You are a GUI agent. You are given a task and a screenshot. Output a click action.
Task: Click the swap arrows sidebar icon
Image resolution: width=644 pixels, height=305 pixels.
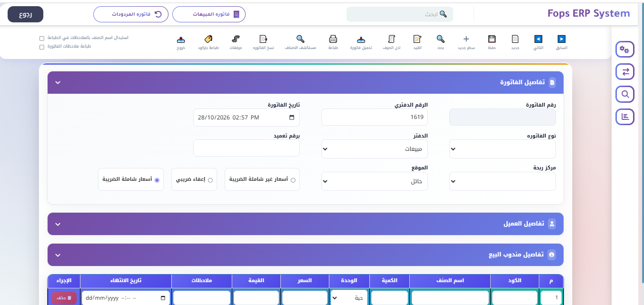coord(625,72)
